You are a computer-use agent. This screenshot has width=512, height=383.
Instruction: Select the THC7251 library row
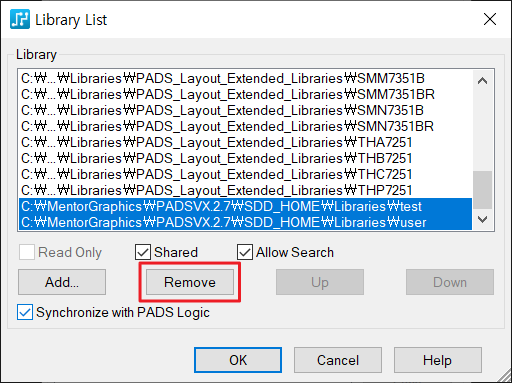click(x=245, y=174)
